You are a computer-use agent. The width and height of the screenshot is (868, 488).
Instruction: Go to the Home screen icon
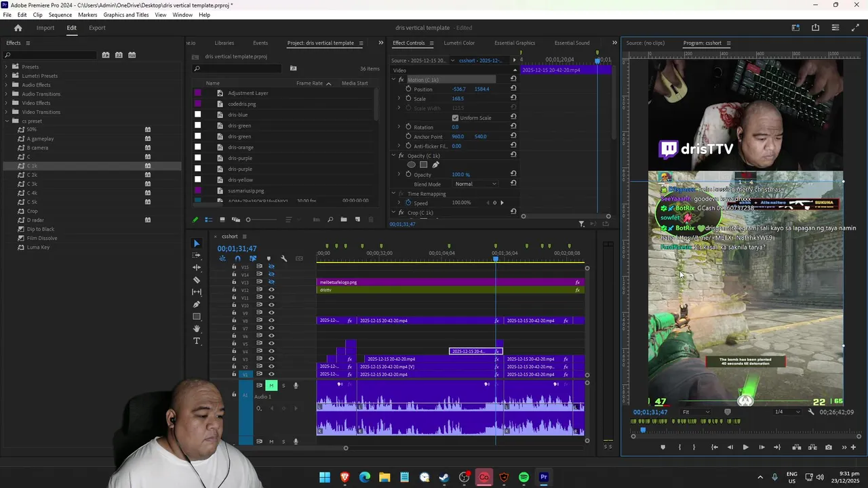coord(18,28)
